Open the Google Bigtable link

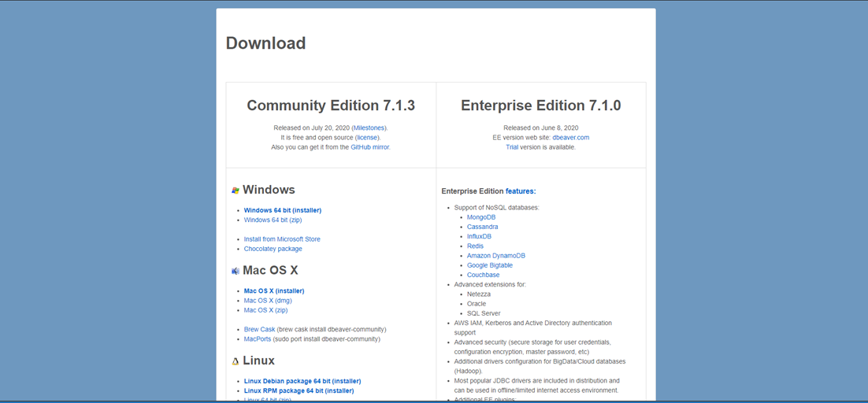tap(490, 265)
